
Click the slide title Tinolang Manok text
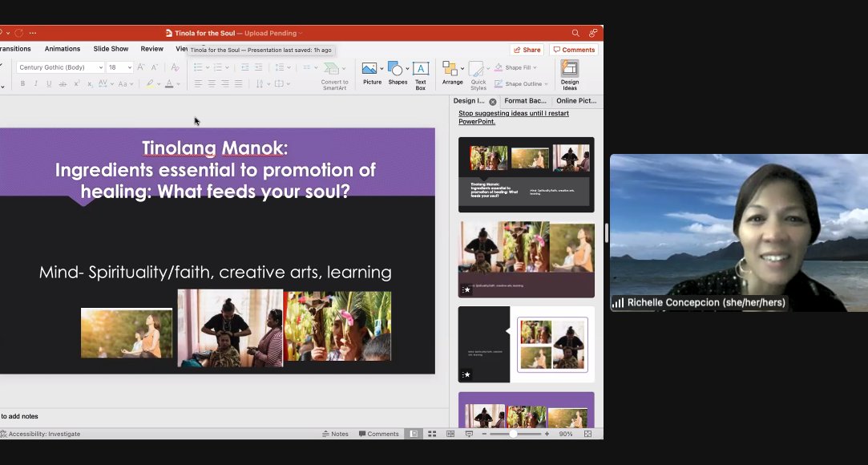tap(215, 148)
